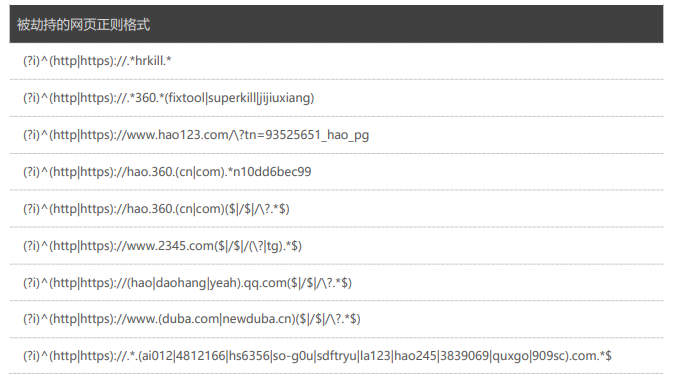Select the 360 fixtool superkill regex row

(x=336, y=98)
